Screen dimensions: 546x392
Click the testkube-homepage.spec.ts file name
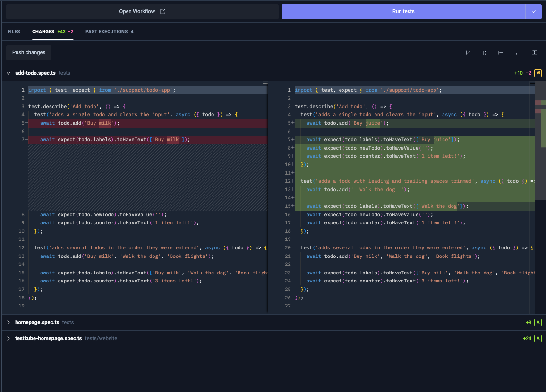(x=48, y=338)
